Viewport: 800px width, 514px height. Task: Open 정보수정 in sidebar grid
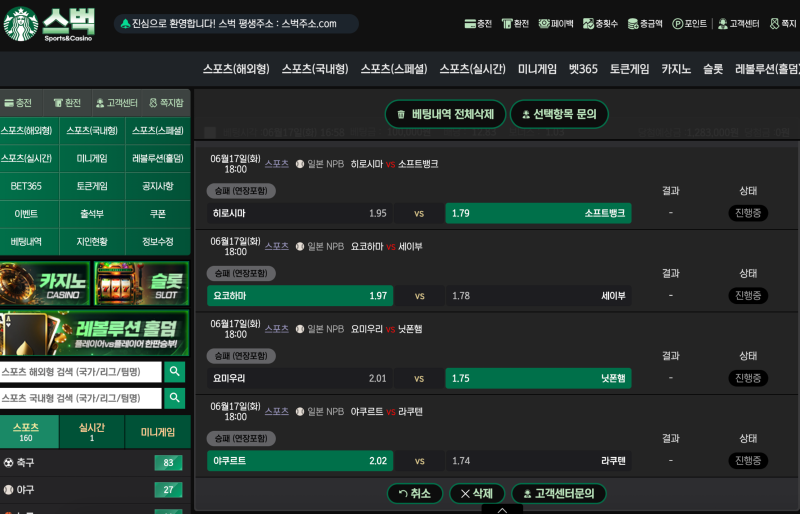click(158, 241)
